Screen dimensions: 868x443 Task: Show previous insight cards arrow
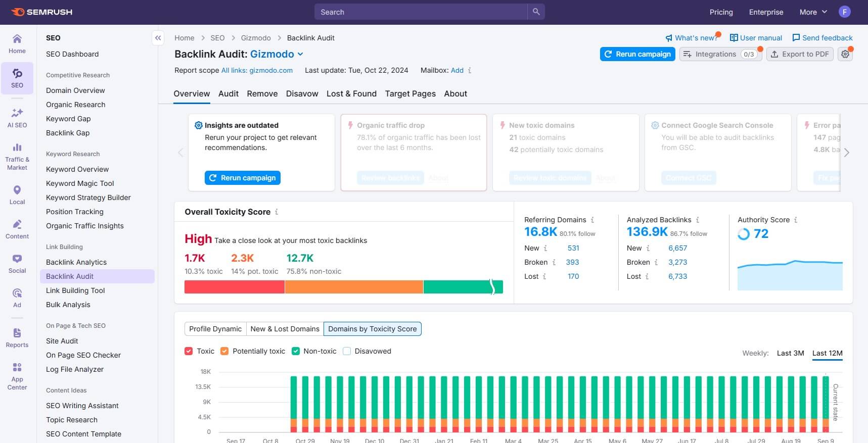[180, 153]
